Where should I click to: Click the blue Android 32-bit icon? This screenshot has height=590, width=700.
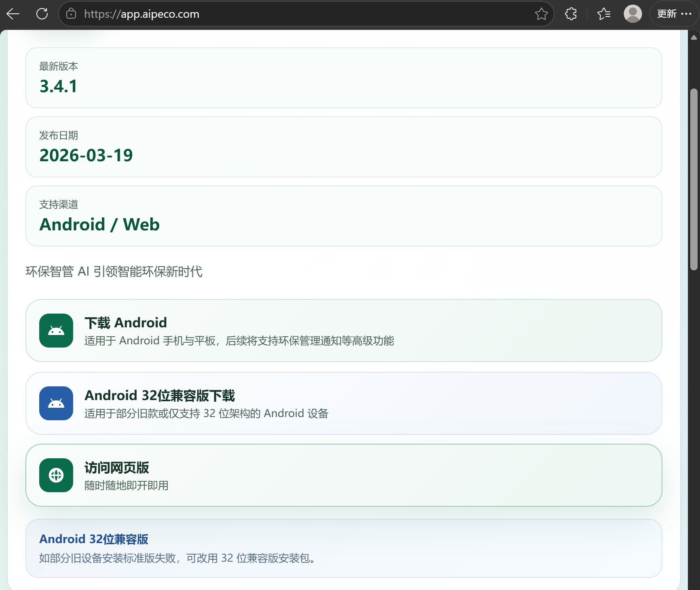pyautogui.click(x=56, y=403)
